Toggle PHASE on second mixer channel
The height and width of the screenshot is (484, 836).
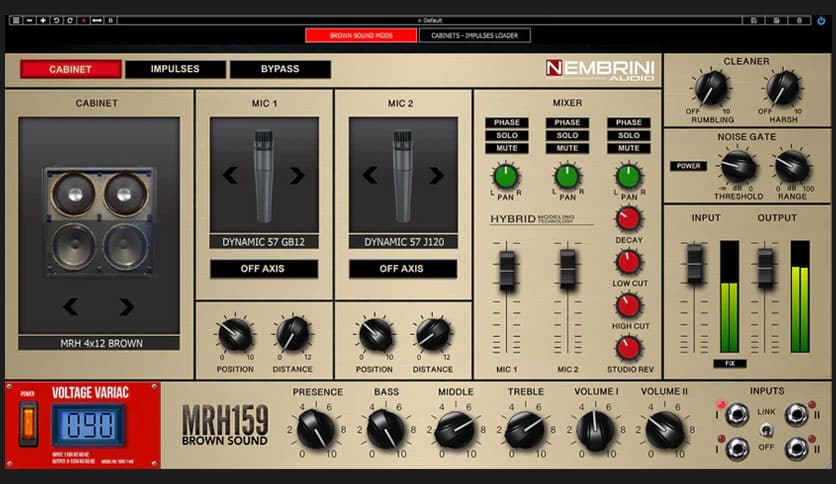click(x=567, y=123)
